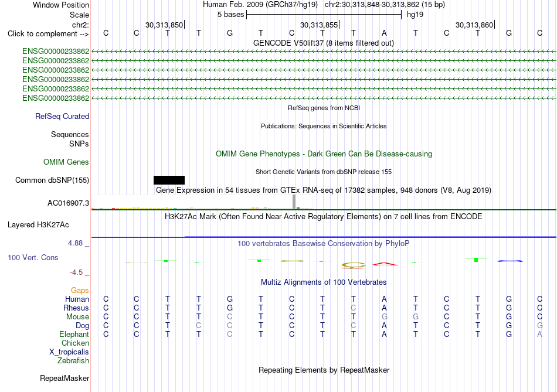Click the RepeatMasker track label

coord(64,378)
